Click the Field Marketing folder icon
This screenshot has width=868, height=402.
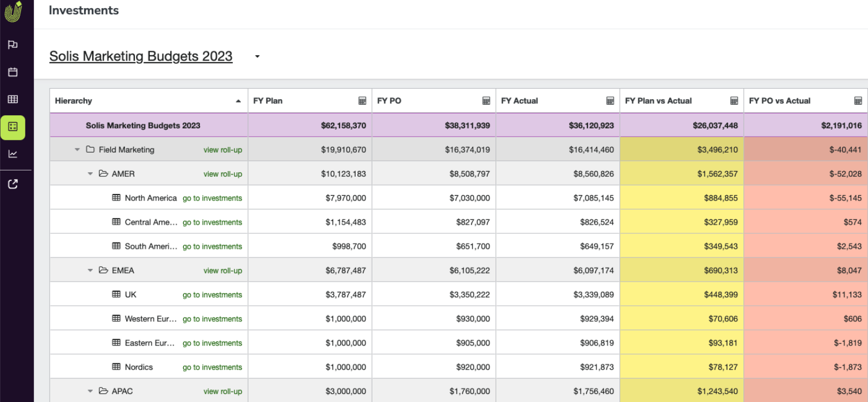90,150
